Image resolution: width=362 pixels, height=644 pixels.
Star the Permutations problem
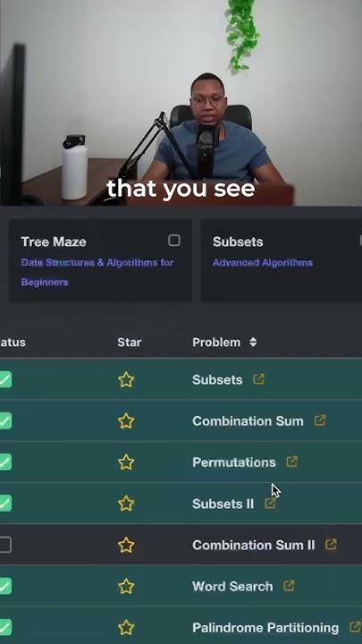[126, 462]
